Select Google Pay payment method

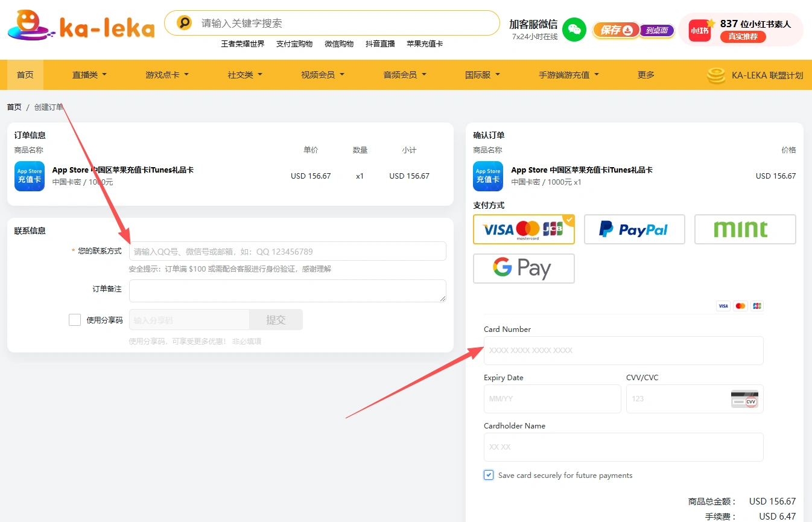point(524,269)
